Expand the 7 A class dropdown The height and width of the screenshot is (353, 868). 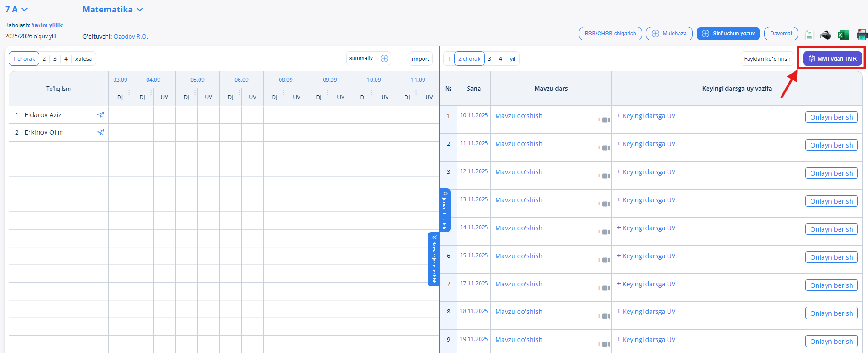click(x=17, y=10)
